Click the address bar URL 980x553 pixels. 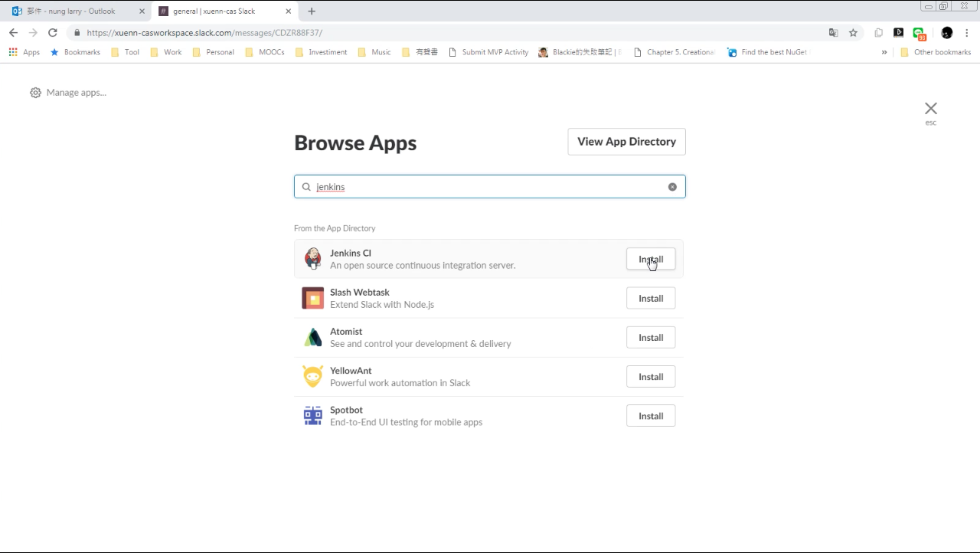pyautogui.click(x=204, y=33)
